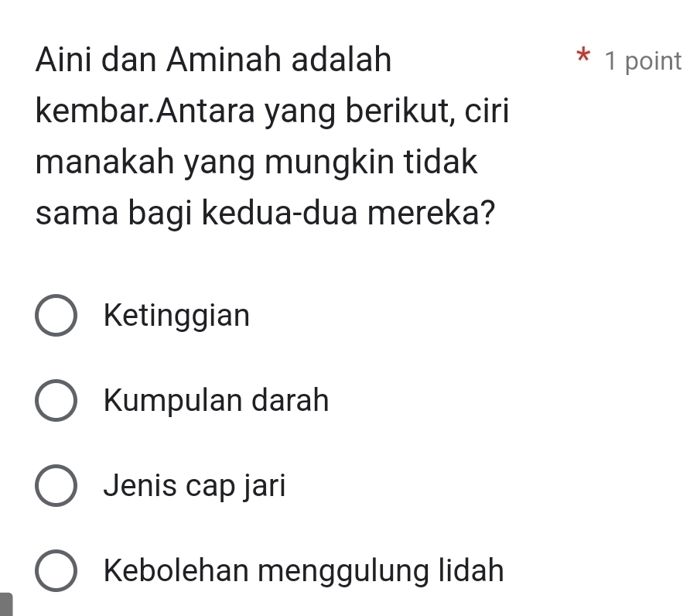
Task: Select the Ketinggian radio button
Action: coord(56,317)
